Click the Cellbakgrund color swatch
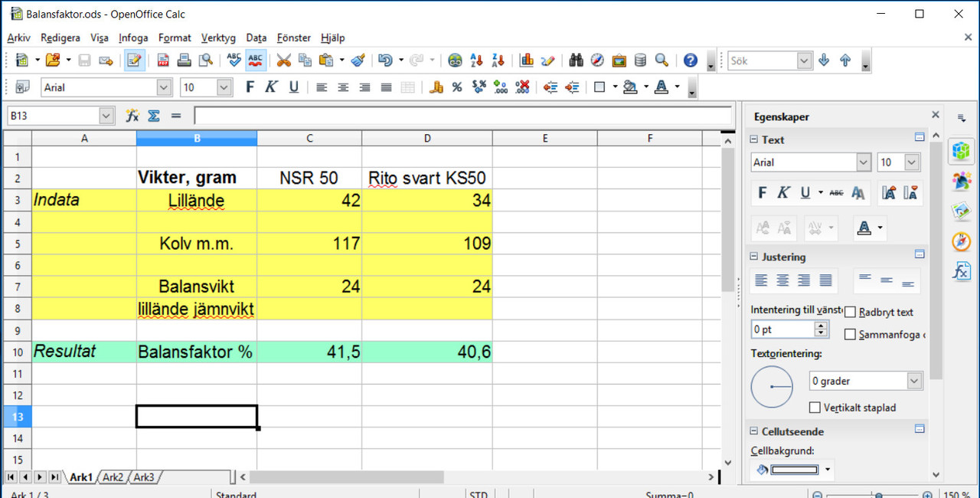980x498 pixels. (794, 470)
